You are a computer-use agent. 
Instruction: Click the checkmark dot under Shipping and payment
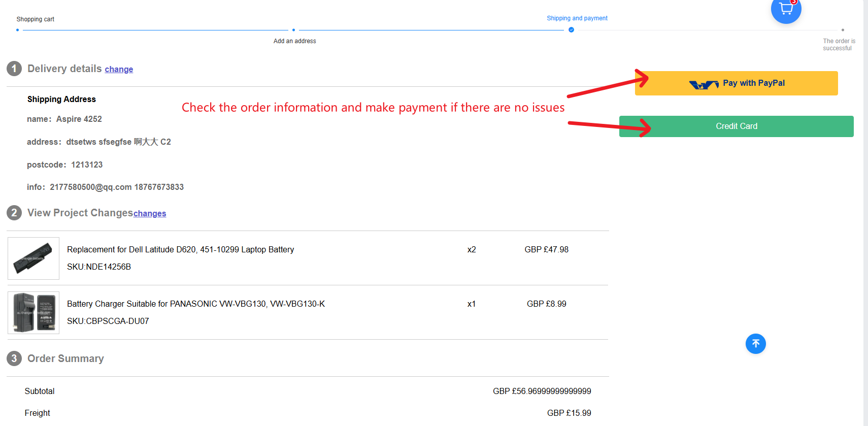pos(571,30)
